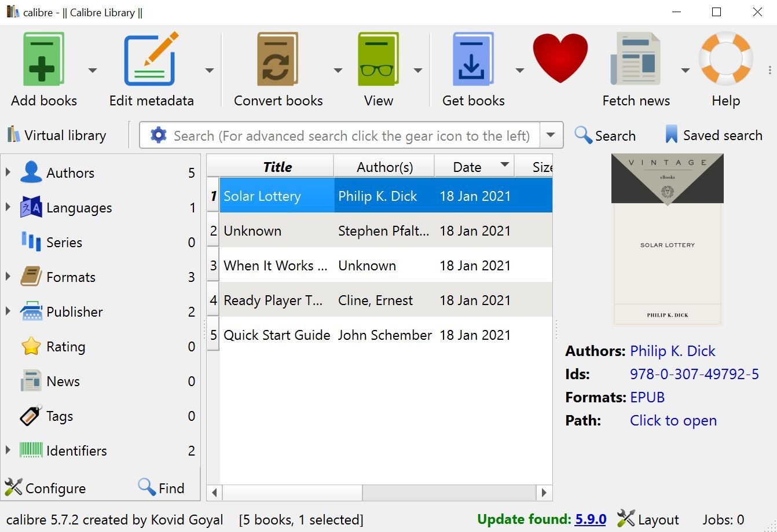This screenshot has height=532, width=777.
Task: Click the Path 'Click to open' link
Action: 673,420
